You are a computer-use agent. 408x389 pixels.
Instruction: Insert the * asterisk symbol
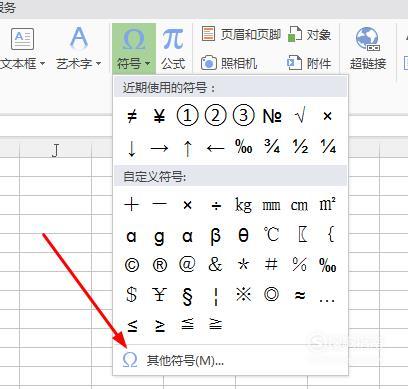pos(243,265)
